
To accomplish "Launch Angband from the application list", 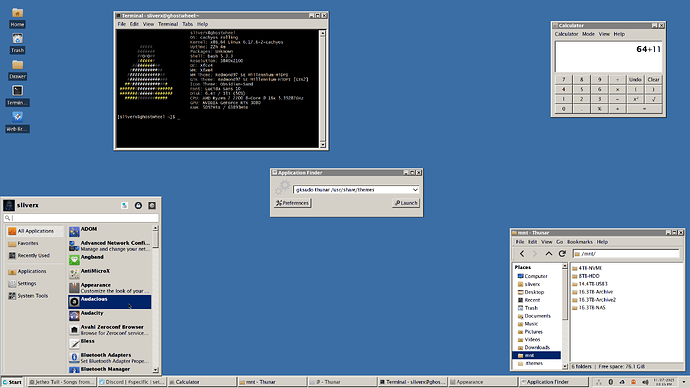I will [x=110, y=260].
